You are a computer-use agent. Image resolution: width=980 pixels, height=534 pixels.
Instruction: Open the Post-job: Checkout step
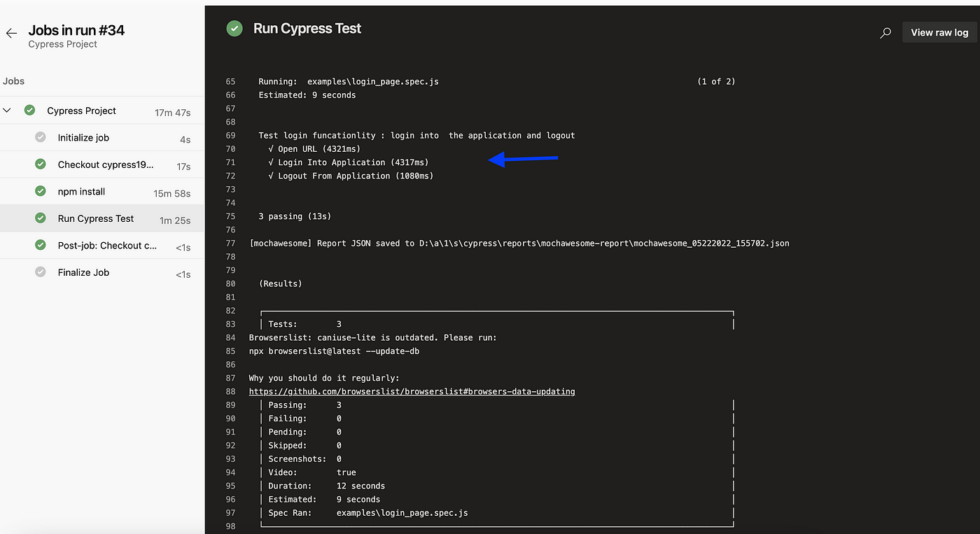coord(107,245)
